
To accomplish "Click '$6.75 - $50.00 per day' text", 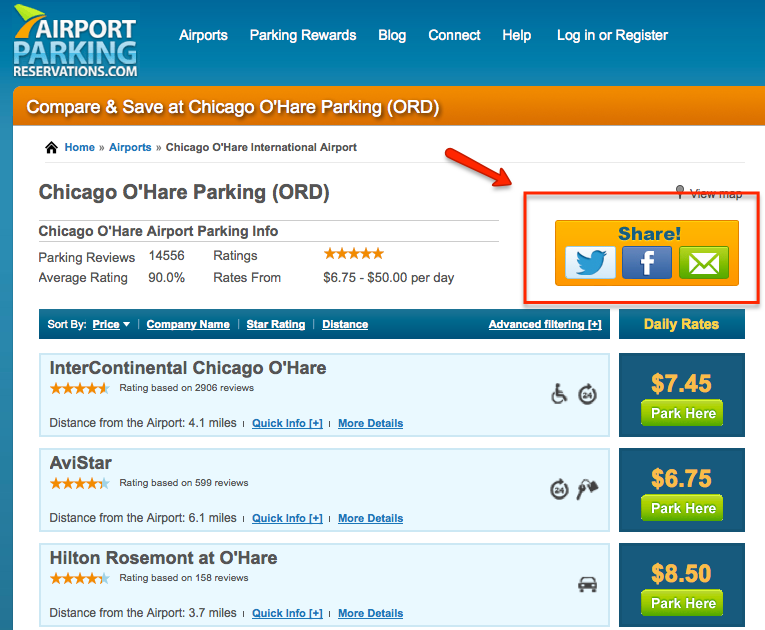I will [x=388, y=278].
